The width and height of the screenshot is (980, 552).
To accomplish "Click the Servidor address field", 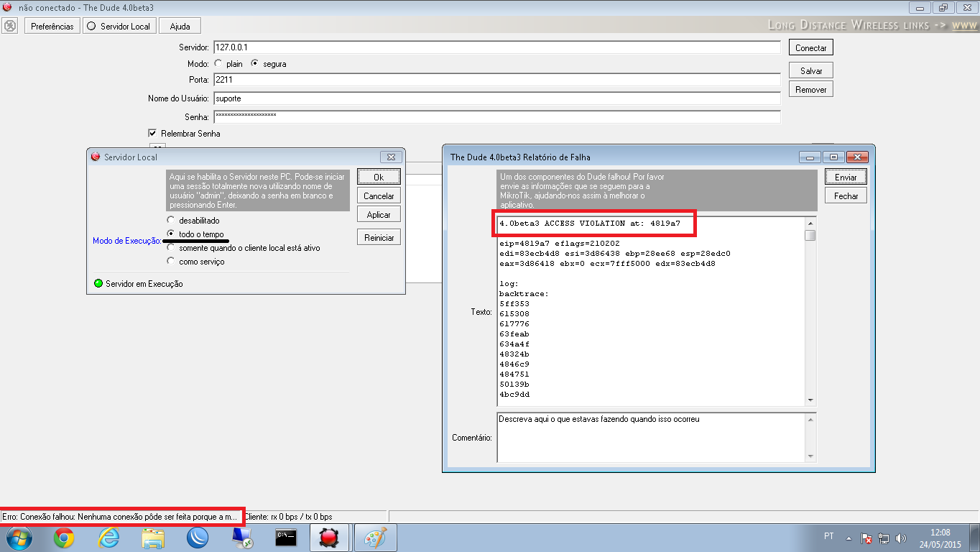I will click(496, 47).
